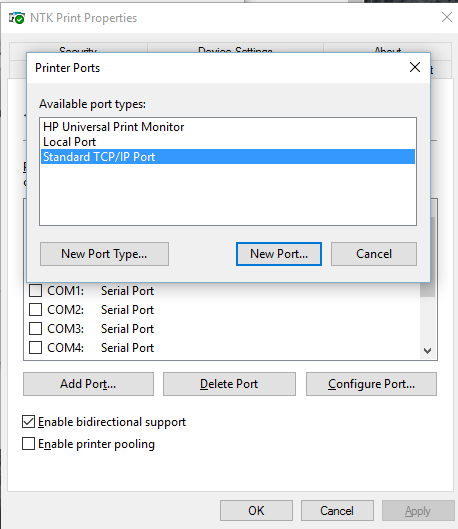Check the COM4 Serial Port checkbox
This screenshot has width=458, height=529.
[x=35, y=347]
